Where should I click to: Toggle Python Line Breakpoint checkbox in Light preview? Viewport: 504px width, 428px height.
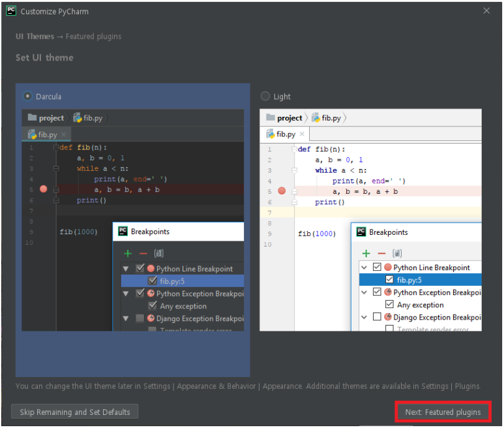377,267
